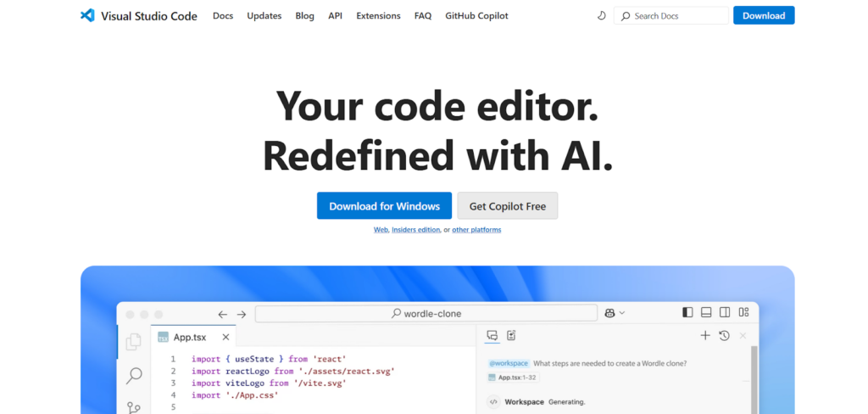This screenshot has width=868, height=414.
Task: Click the Workspace code icon in chat response
Action: click(493, 402)
